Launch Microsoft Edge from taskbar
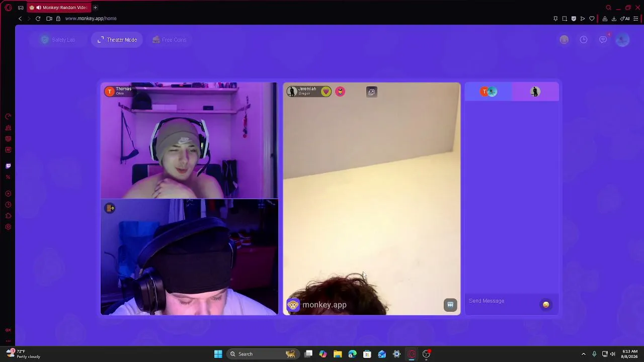Image resolution: width=644 pixels, height=362 pixels. click(352, 354)
